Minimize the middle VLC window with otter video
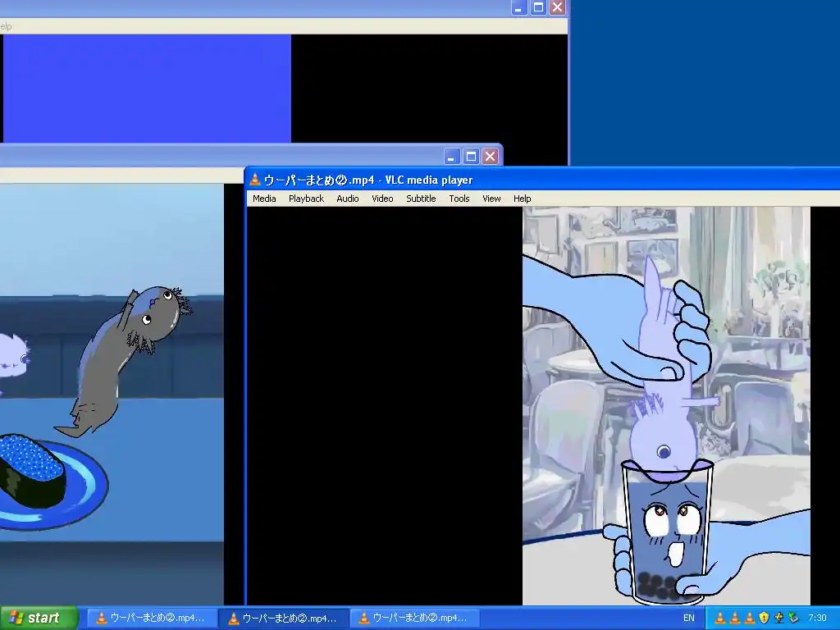The width and height of the screenshot is (840, 630). click(x=452, y=157)
